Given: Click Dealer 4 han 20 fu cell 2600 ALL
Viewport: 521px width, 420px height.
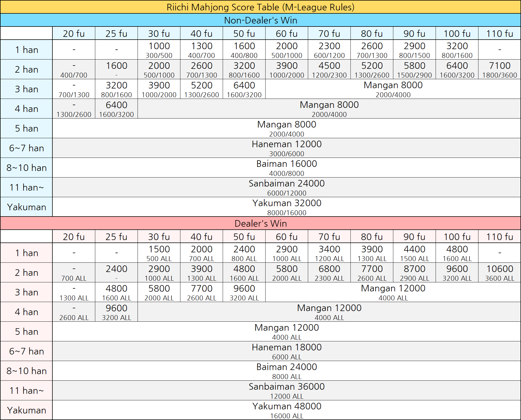Looking at the screenshot, I should tap(74, 312).
